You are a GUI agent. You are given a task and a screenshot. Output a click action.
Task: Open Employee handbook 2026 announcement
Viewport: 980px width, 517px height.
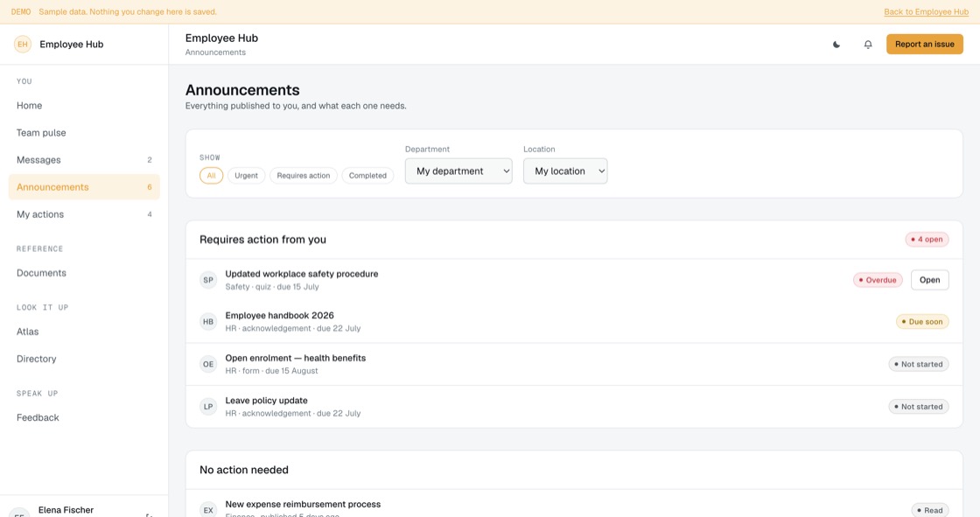(279, 316)
